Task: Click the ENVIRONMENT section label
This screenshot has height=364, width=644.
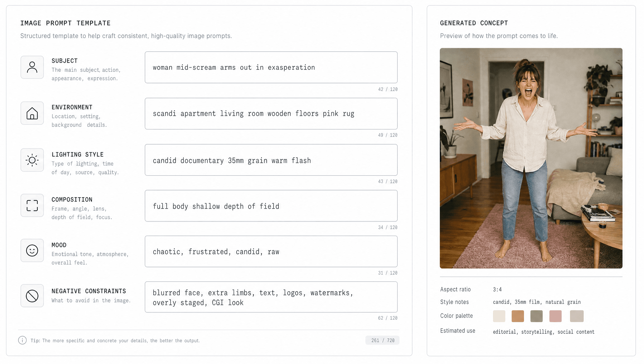Action: [x=72, y=107]
